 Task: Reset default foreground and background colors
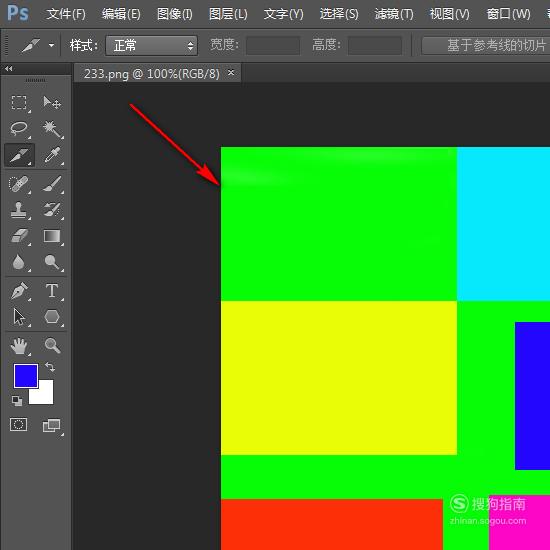pyautogui.click(x=16, y=401)
